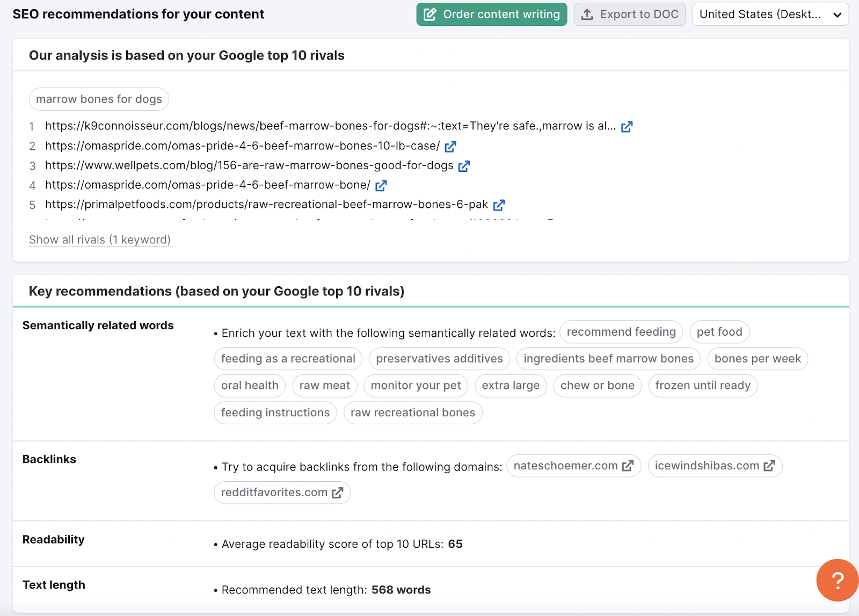Select the chew or bone related word chip
859x616 pixels.
point(597,385)
